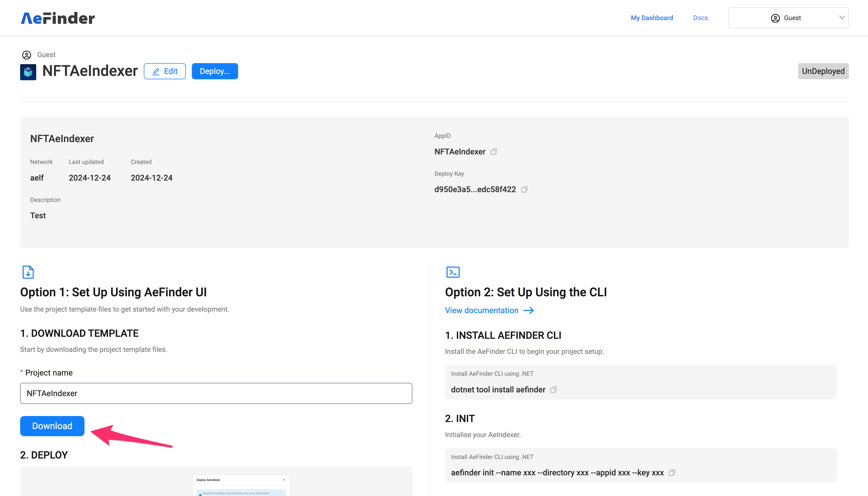Screen dimensions: 868x496
Task: Click the aefinder init command text
Action: pyautogui.click(x=557, y=473)
